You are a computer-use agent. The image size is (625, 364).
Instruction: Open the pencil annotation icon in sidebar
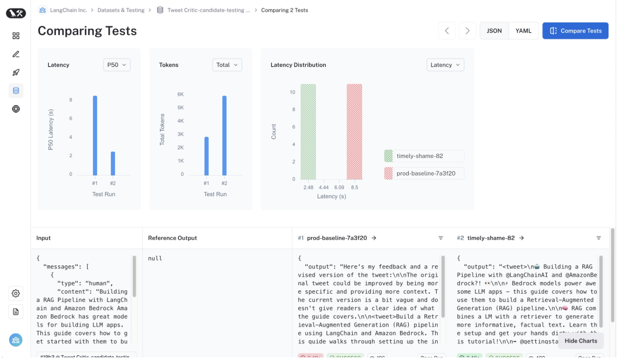coord(16,54)
